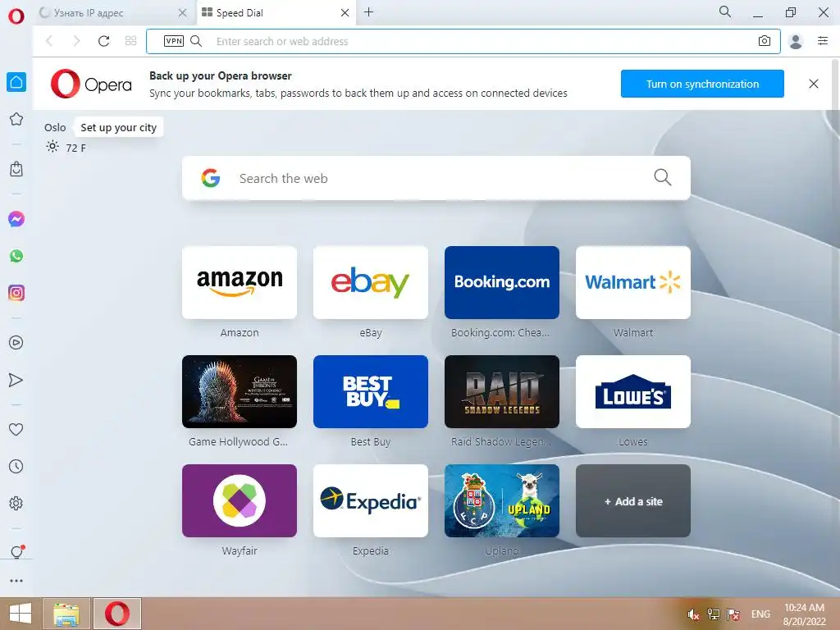Click Set up your city
Image resolution: width=840 pixels, height=630 pixels.
click(x=118, y=127)
